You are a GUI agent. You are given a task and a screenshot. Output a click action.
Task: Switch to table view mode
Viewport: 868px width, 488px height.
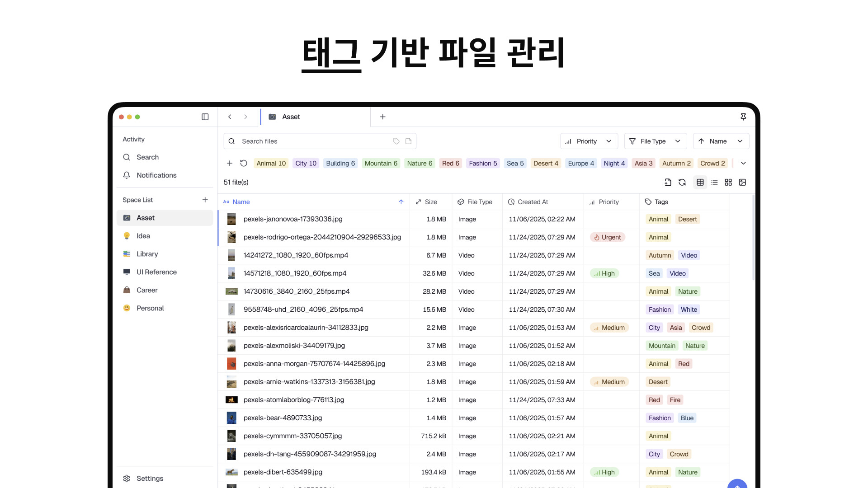tap(700, 183)
